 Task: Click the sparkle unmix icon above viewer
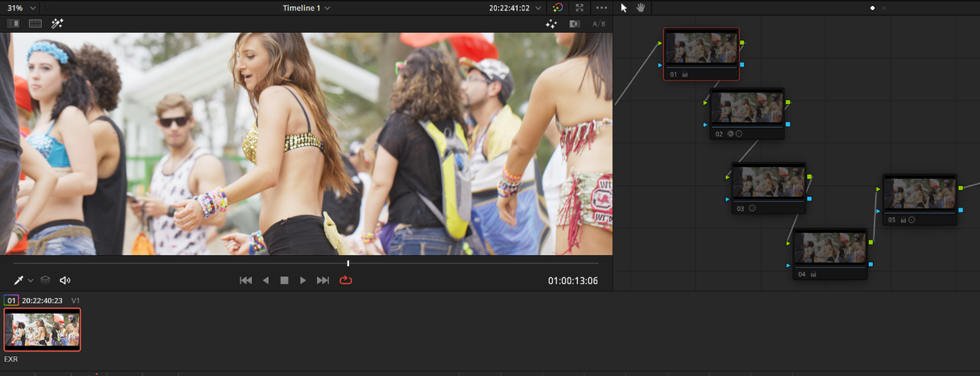(550, 24)
